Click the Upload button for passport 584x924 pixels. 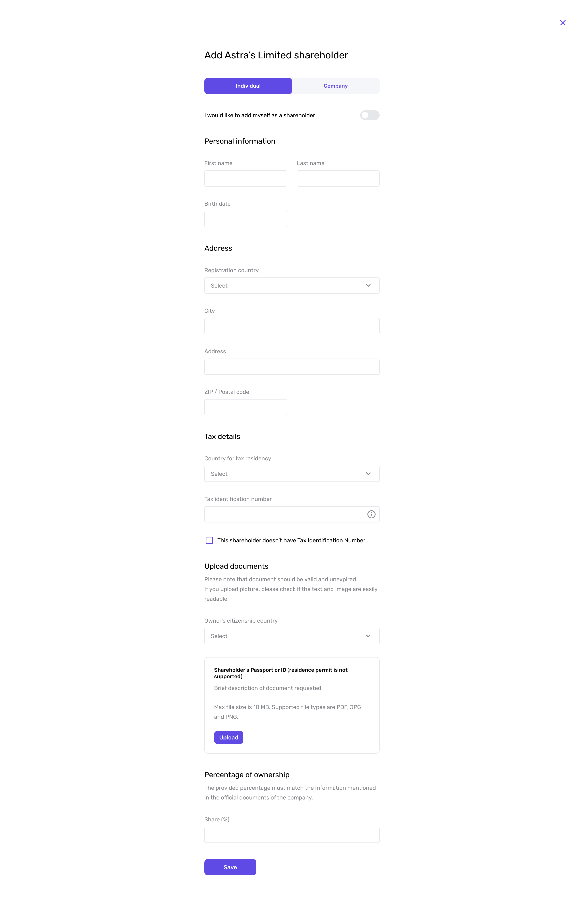coord(228,737)
